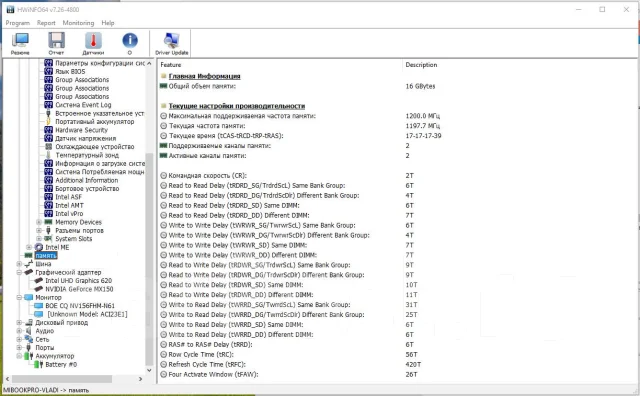
Task: Click the Intel ME chip icon
Action: (39, 247)
